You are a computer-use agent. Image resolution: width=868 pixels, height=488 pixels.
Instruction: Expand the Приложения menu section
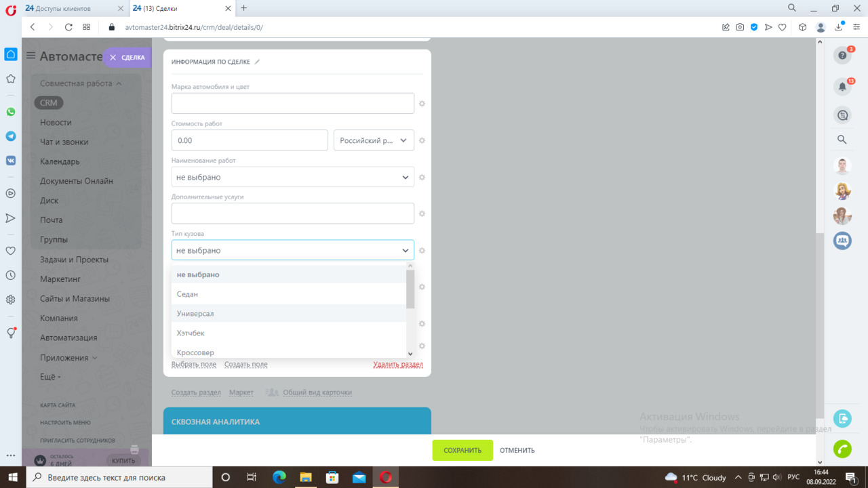[x=68, y=357]
